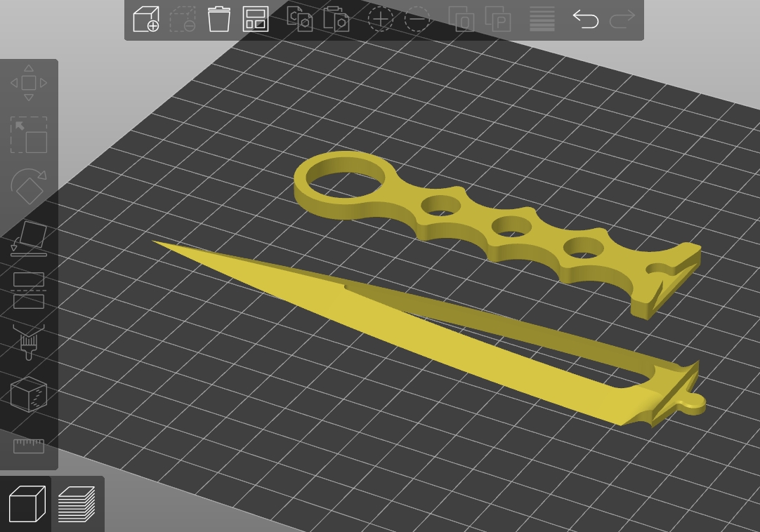The image size is (760, 532).
Task: Switch to the sliced layers preview
Action: pyautogui.click(x=77, y=505)
